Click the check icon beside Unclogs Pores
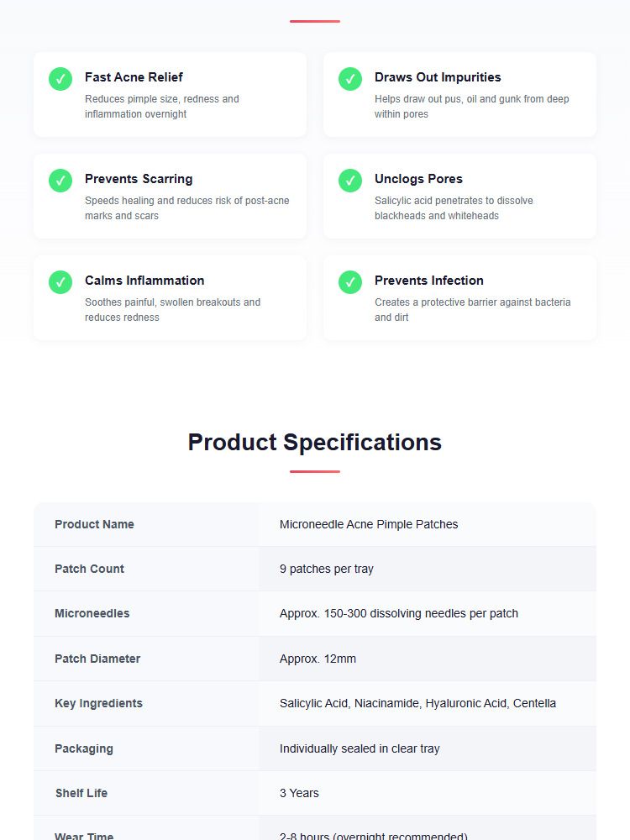 point(349,181)
